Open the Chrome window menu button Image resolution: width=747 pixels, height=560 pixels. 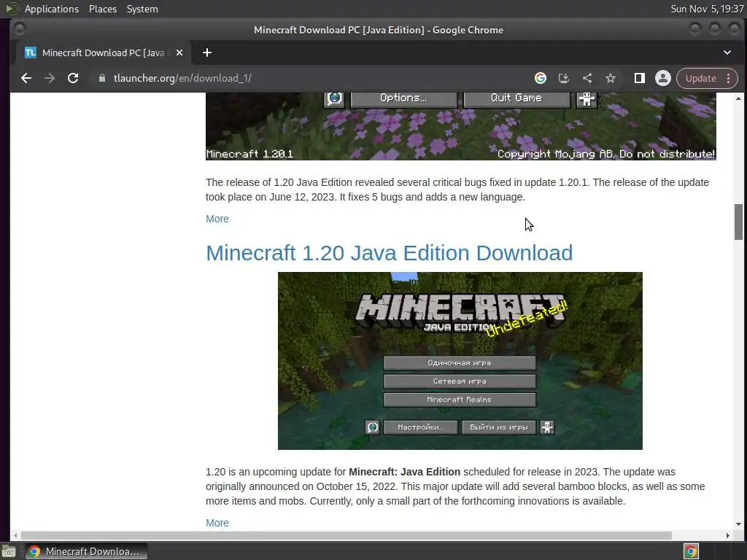point(20,29)
